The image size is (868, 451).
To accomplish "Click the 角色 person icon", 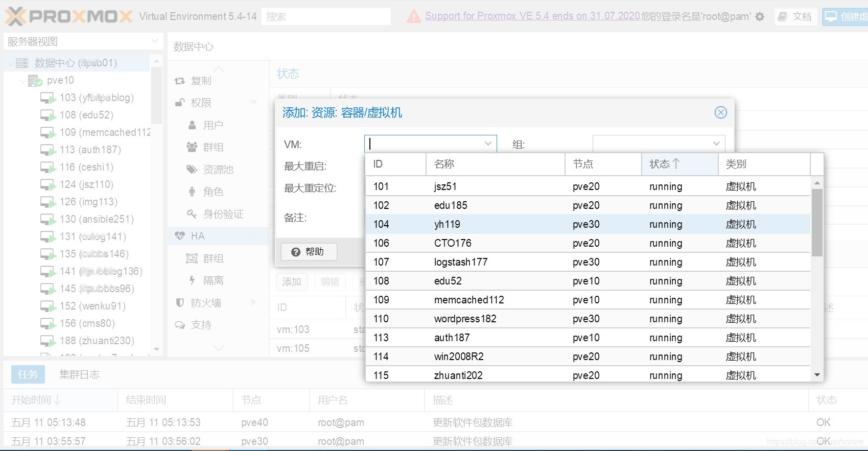I will click(192, 192).
